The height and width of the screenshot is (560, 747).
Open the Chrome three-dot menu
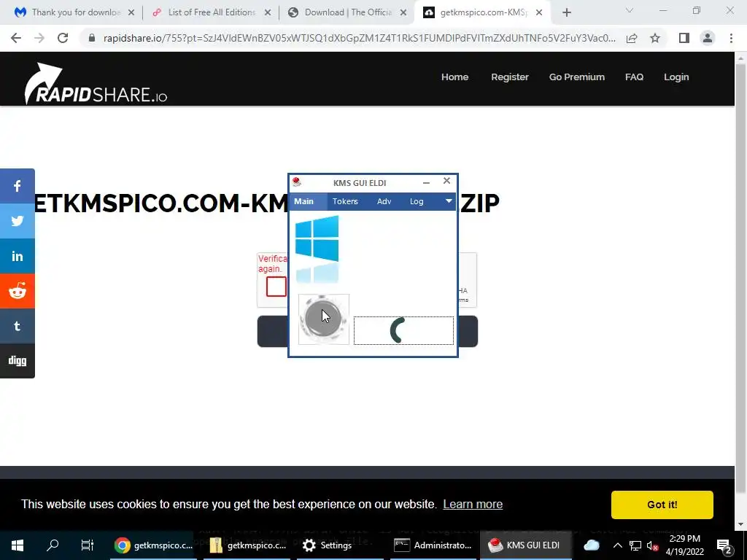pos(731,38)
